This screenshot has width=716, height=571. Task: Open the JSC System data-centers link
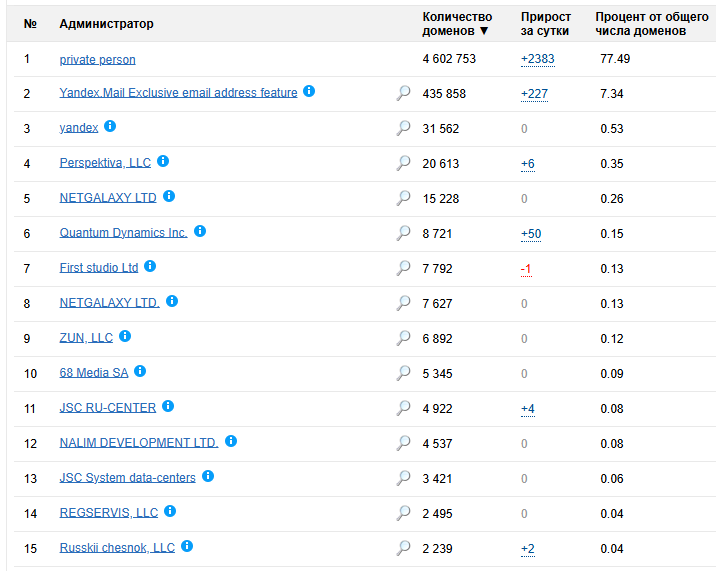tap(127, 478)
